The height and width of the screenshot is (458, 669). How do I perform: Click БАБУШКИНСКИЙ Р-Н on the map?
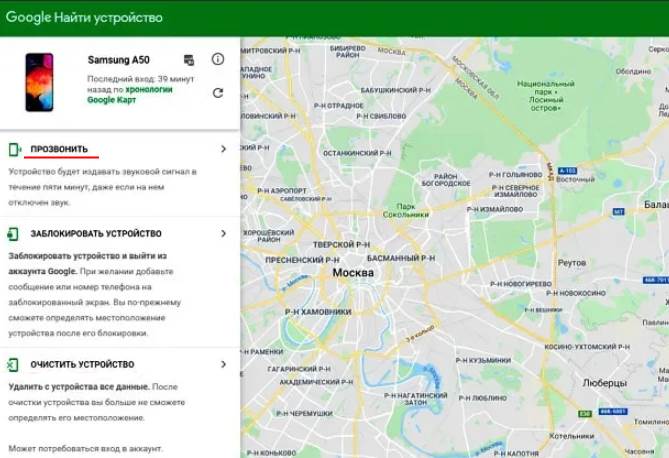pos(396,90)
